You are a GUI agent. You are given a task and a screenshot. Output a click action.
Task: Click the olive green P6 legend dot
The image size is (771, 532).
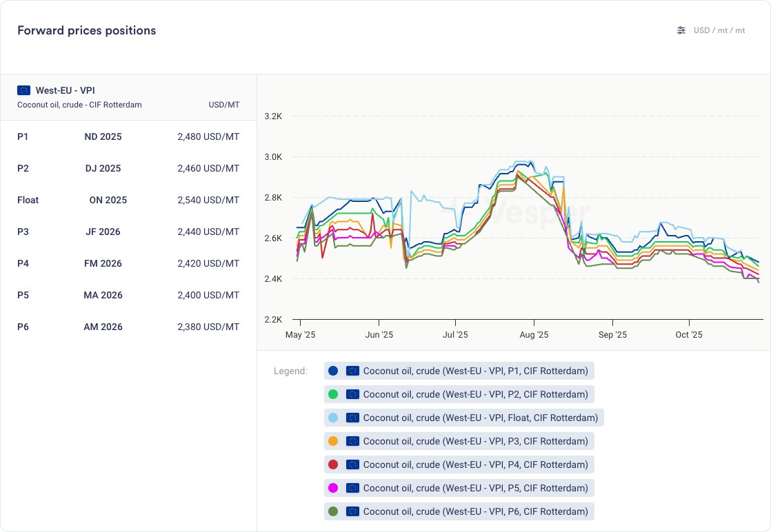[333, 511]
